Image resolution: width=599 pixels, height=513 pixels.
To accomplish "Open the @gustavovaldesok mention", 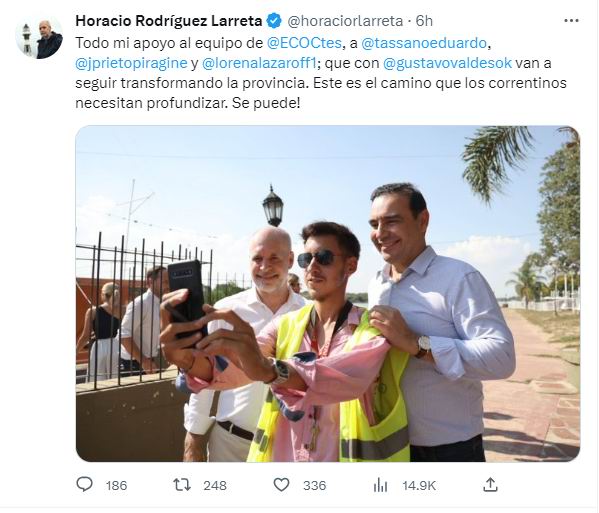I will click(447, 63).
